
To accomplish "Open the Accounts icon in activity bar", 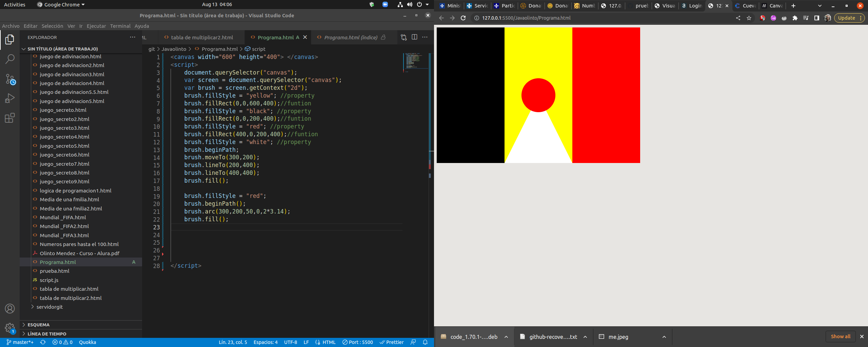I will click(10, 308).
